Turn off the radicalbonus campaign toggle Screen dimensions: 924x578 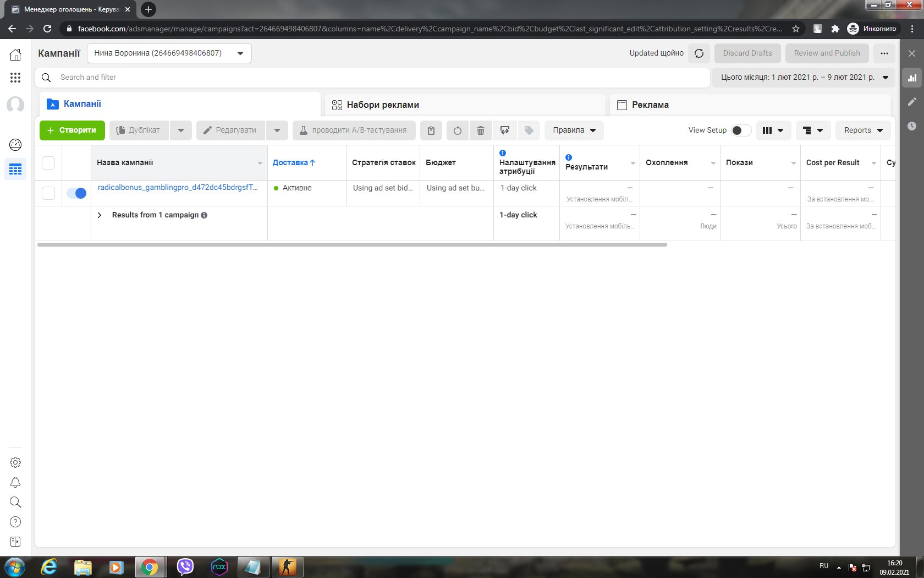coord(76,193)
